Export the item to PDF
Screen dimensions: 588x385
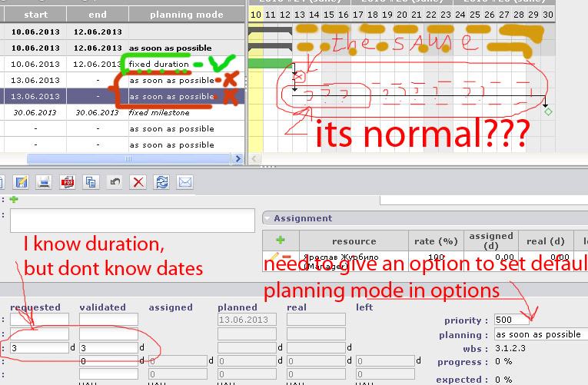click(x=68, y=182)
